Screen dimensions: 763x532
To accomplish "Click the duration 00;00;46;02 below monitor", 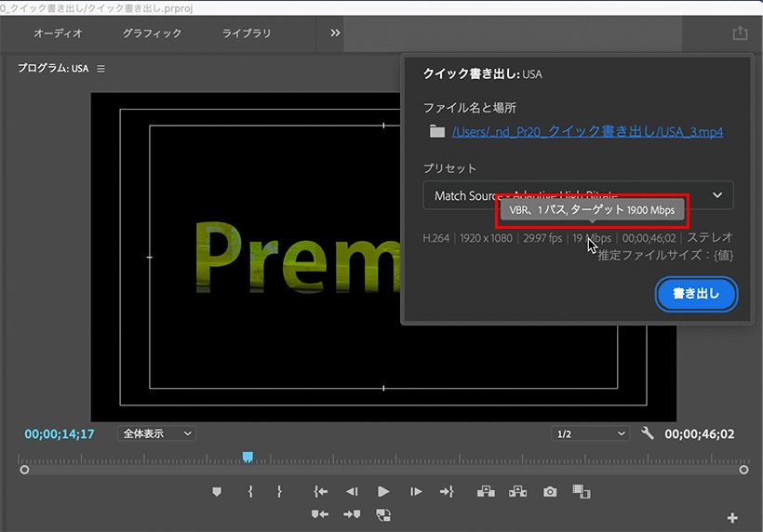I will [700, 433].
